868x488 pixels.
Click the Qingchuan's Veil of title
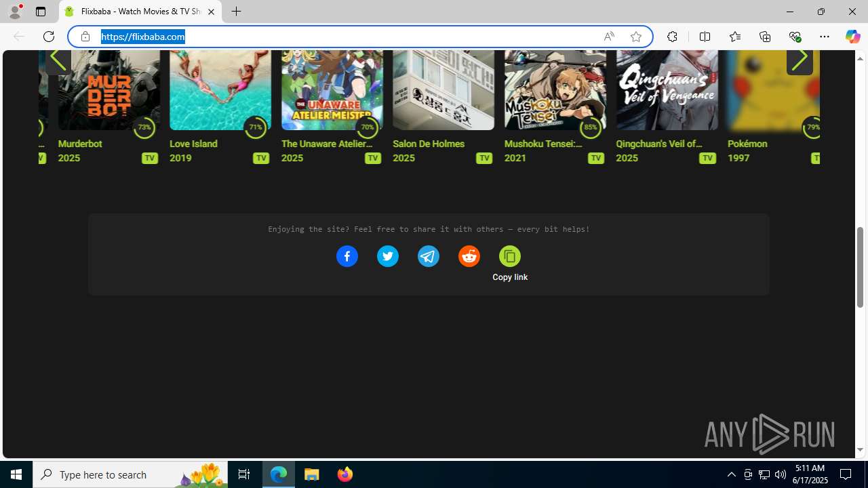click(x=658, y=144)
